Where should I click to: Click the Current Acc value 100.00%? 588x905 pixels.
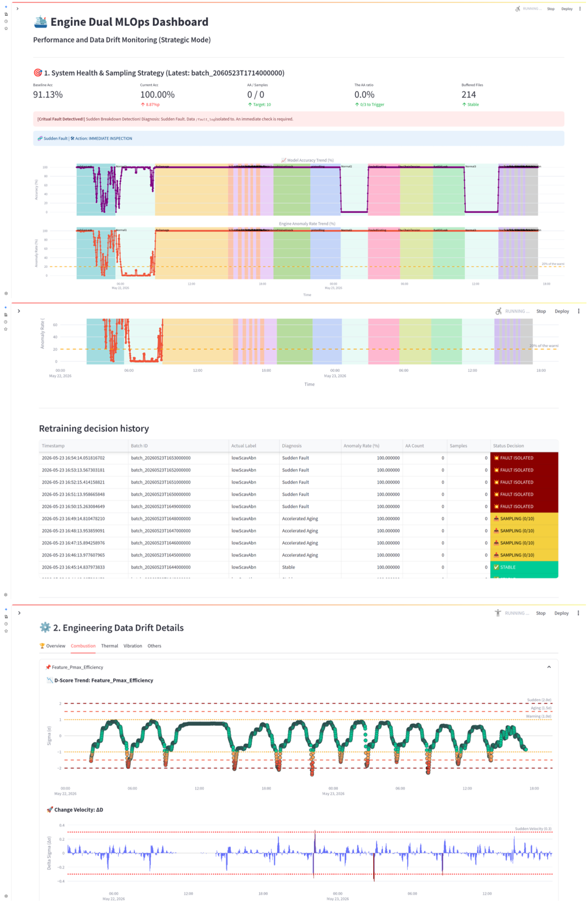click(x=157, y=95)
